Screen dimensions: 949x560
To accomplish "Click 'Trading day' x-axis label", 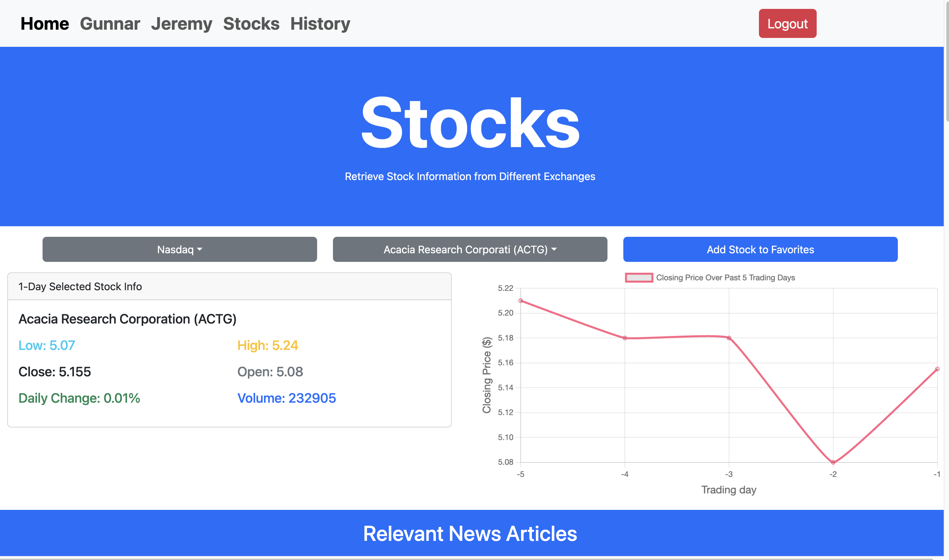I will (x=729, y=490).
